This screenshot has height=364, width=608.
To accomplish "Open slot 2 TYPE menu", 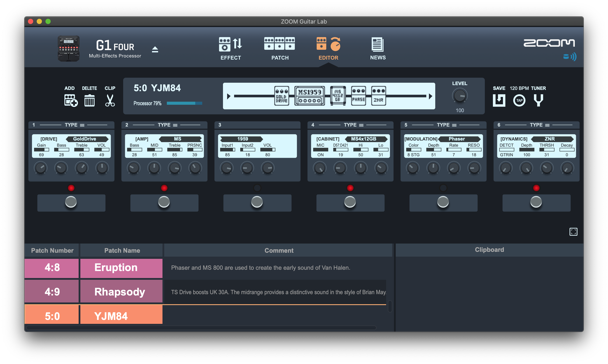I will tap(168, 125).
